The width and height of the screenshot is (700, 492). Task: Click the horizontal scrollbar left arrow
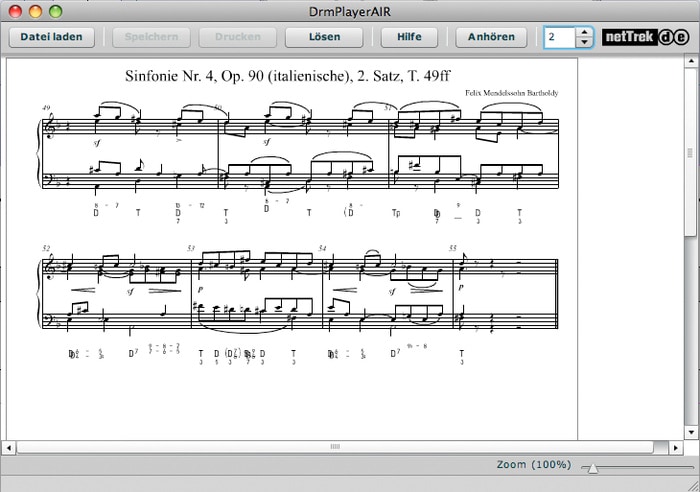9,447
